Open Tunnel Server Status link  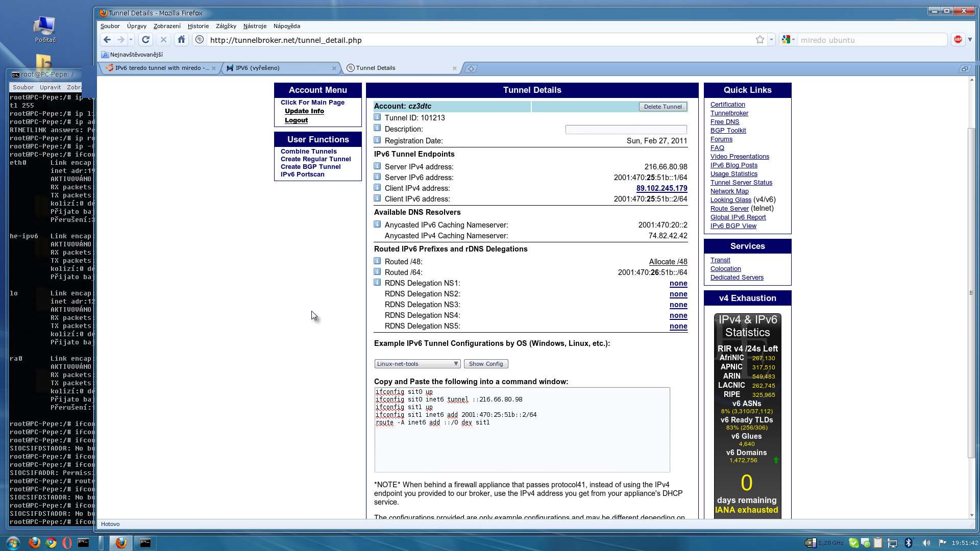click(x=741, y=182)
